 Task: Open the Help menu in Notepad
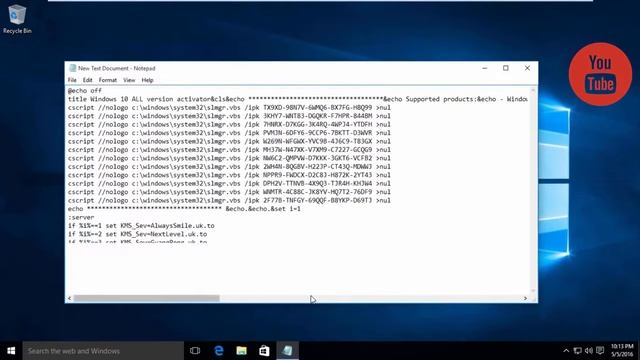147,80
